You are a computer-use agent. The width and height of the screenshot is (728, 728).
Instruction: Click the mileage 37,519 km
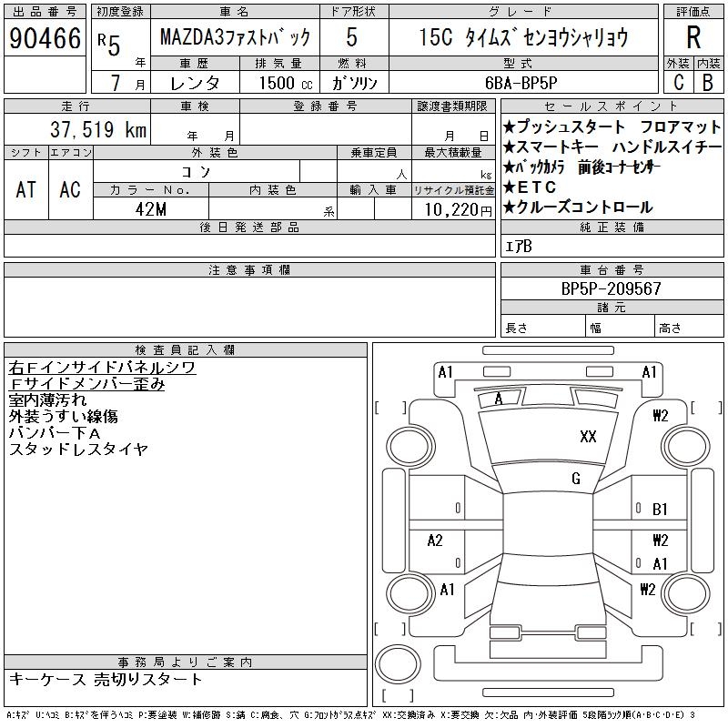click(x=98, y=129)
